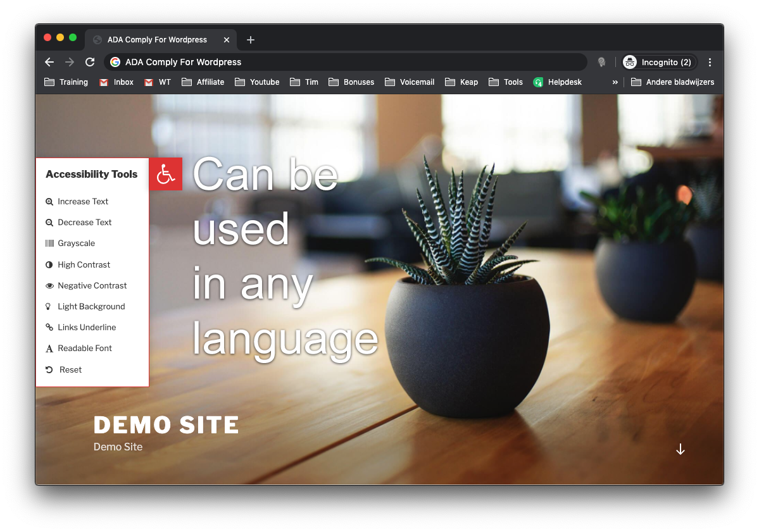Open the WT Gmail bookmark
Screen dimensions: 759x532
(x=158, y=82)
